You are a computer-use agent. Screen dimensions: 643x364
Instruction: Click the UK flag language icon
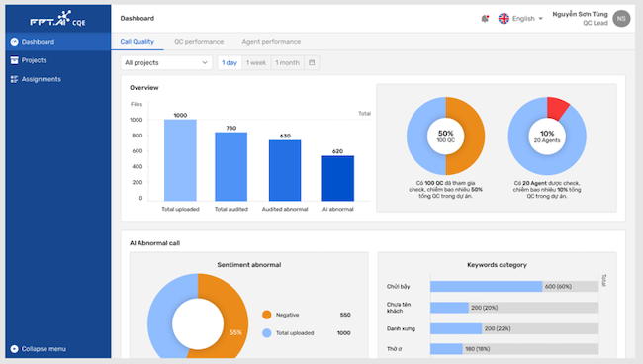504,19
